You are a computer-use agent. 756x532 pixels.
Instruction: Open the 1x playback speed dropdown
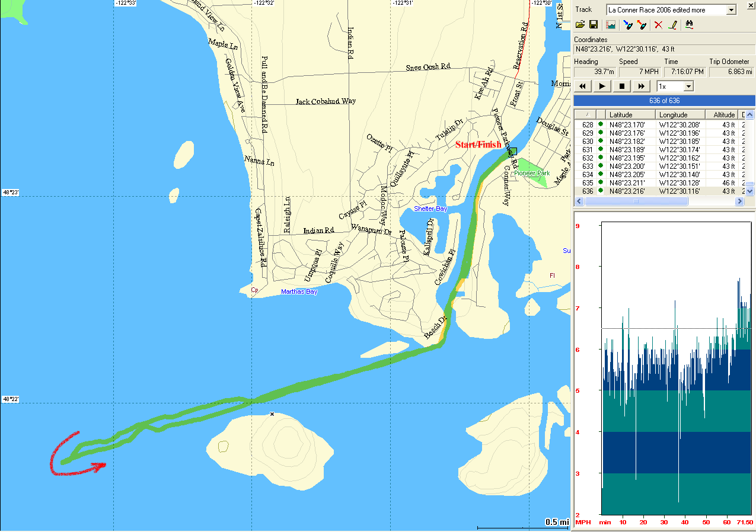pyautogui.click(x=688, y=86)
